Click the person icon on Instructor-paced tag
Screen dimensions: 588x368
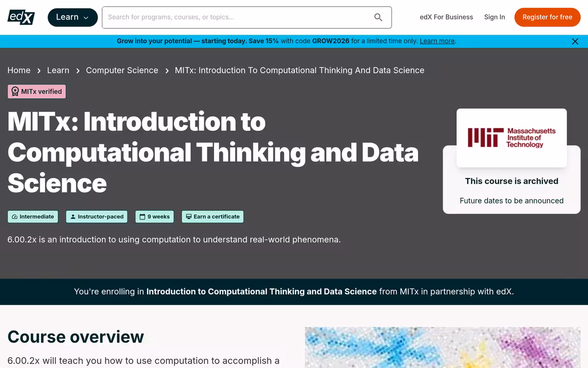pyautogui.click(x=73, y=217)
